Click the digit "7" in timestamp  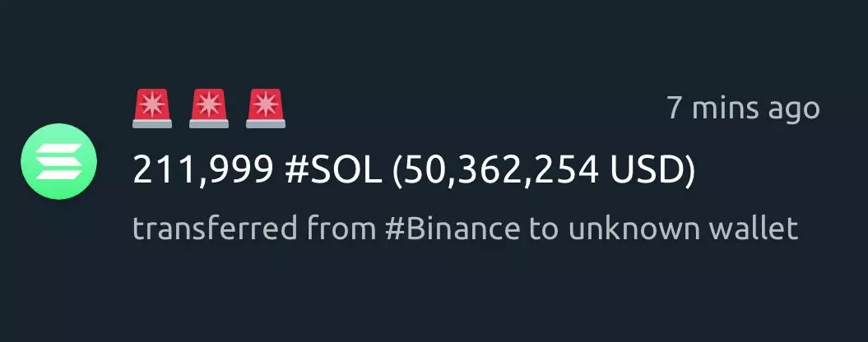675,108
